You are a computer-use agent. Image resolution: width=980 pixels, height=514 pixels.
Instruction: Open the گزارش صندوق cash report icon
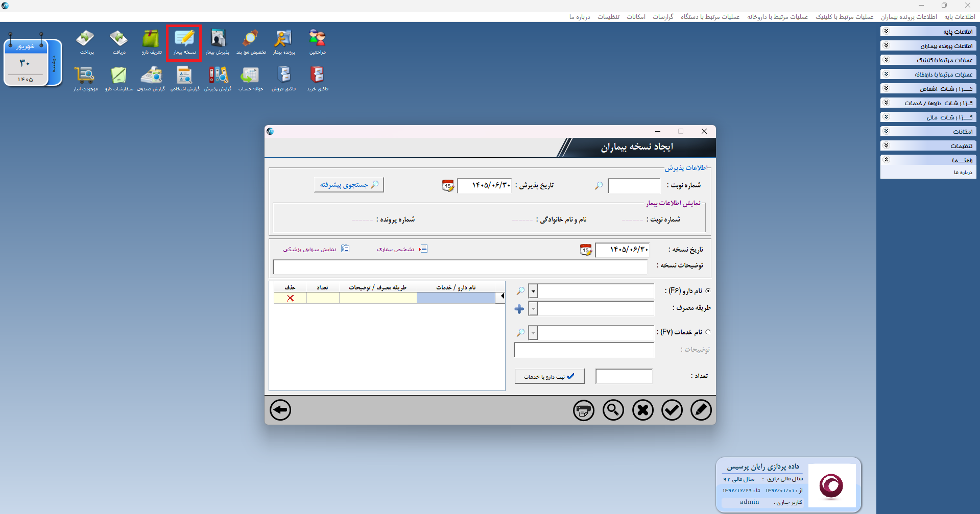click(151, 79)
